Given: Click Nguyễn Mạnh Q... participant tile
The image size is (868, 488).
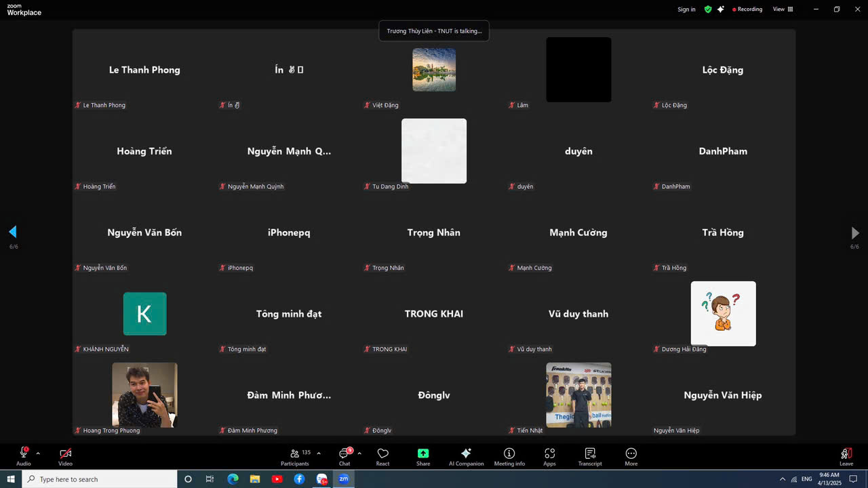Looking at the screenshot, I should pos(289,151).
